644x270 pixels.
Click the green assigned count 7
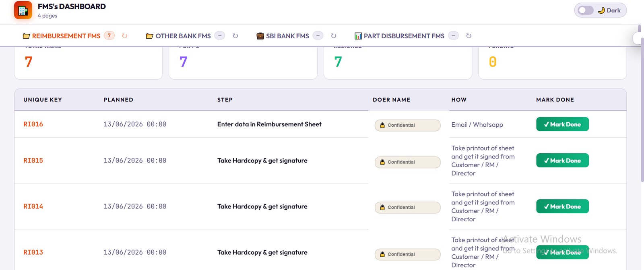click(338, 62)
